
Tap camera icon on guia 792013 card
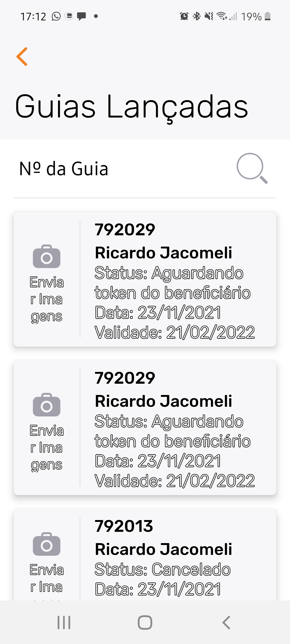46,544
